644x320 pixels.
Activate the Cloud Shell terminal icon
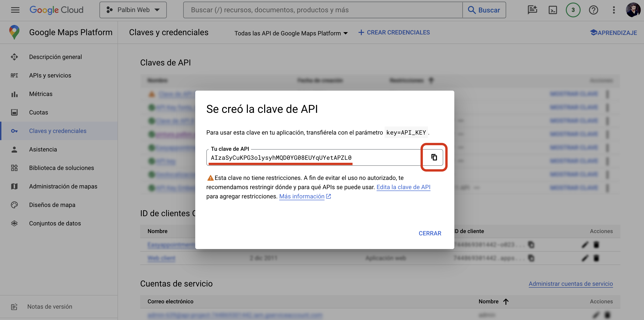tap(552, 10)
